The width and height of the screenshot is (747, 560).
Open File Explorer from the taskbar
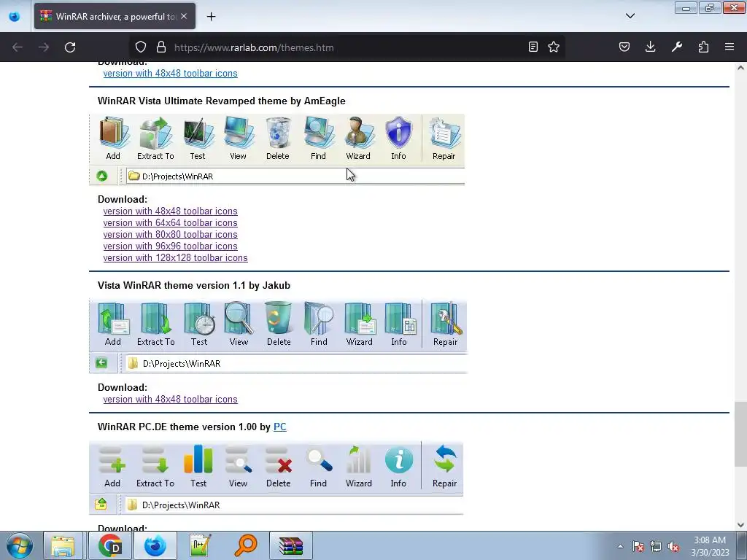(63, 545)
